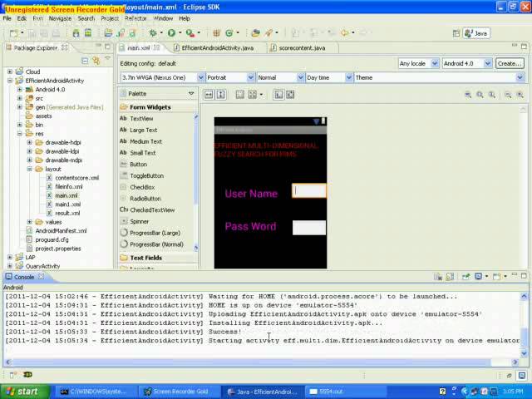
Task: Select result.xml in layout folder
Action: 67,213
